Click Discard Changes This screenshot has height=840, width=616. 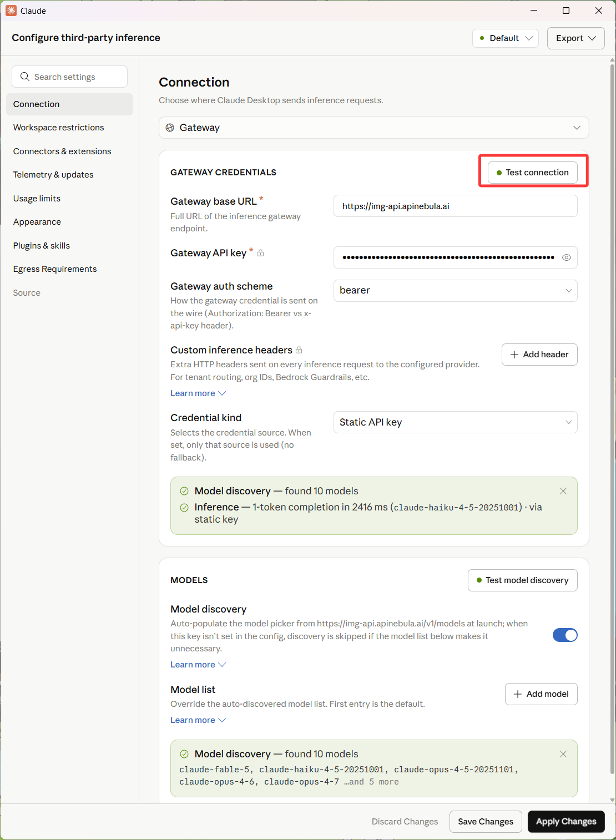pyautogui.click(x=405, y=822)
